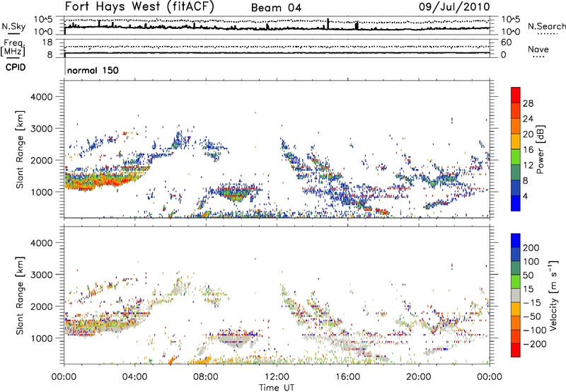
Task: Click the 'Nave' legend label
Action: pyautogui.click(x=538, y=50)
